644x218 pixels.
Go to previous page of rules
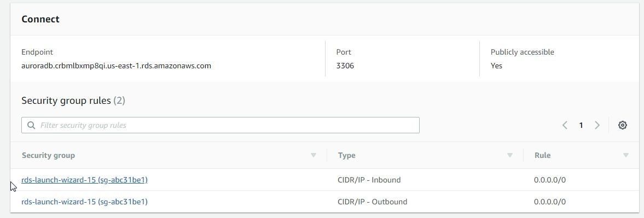coord(565,126)
